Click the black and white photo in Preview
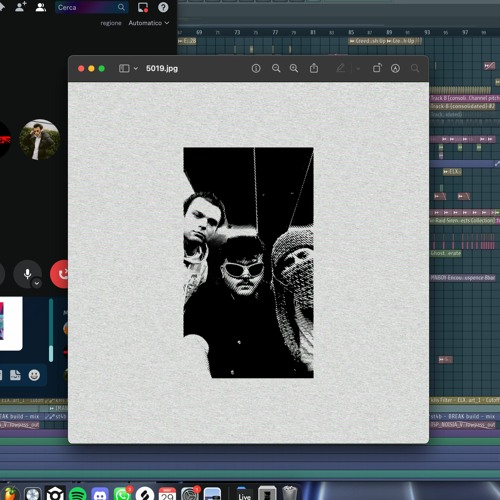 (x=248, y=263)
